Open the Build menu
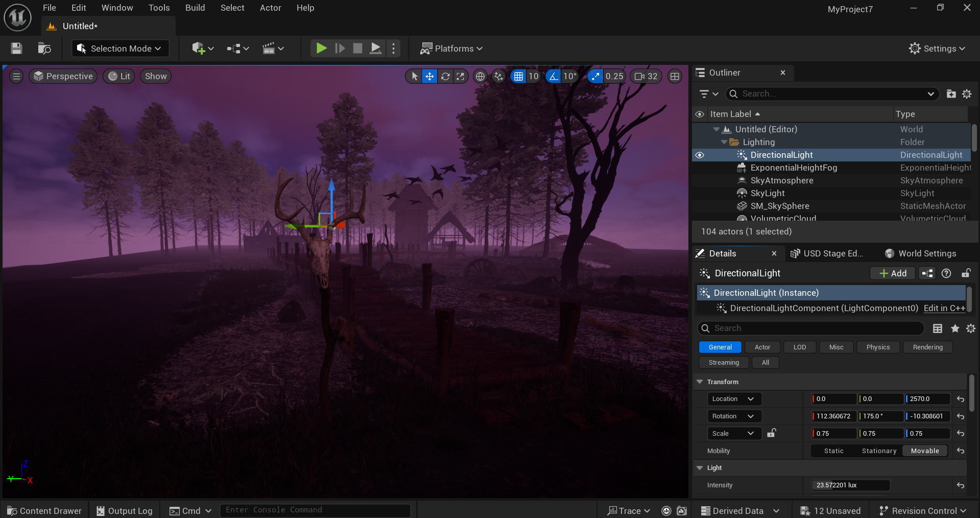Screen dimensions: 980x518 (195, 8)
